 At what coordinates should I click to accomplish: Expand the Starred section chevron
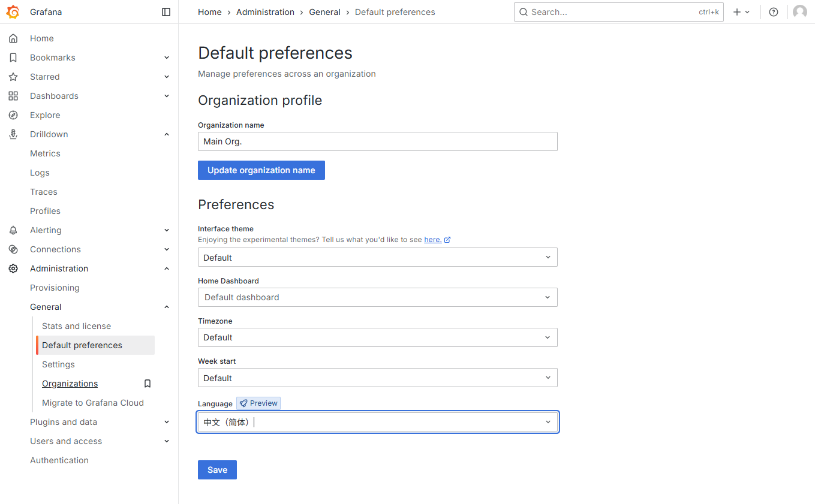pos(167,77)
